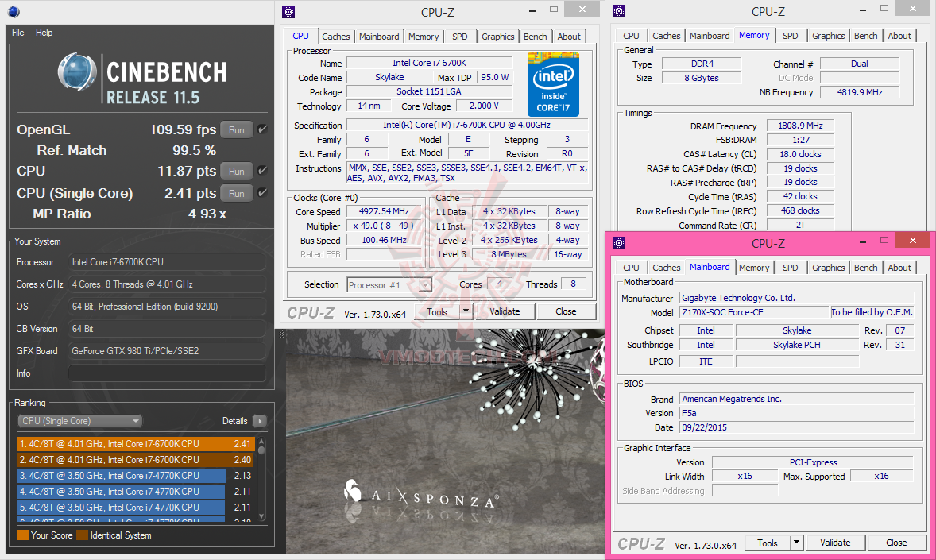Viewport: 936px width, 560px height.
Task: Open the CPU (Single Core) ranking dropdown
Action: (79, 421)
